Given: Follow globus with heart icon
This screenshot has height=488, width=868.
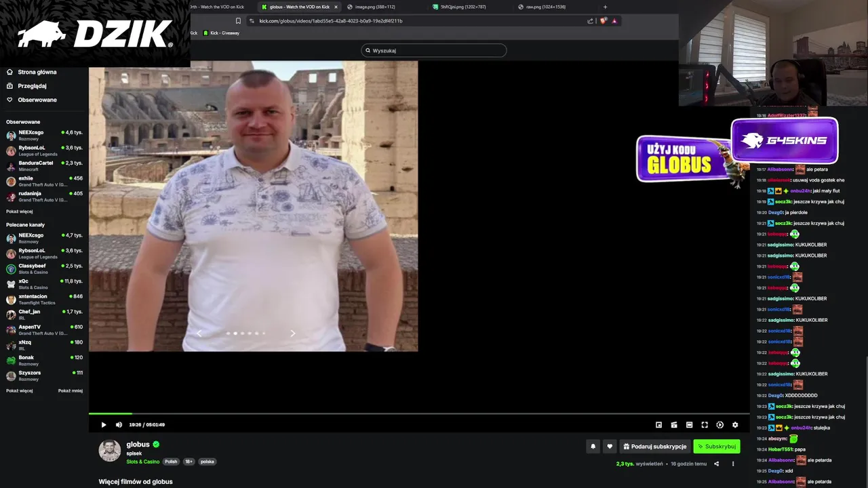Looking at the screenshot, I should 610,446.
